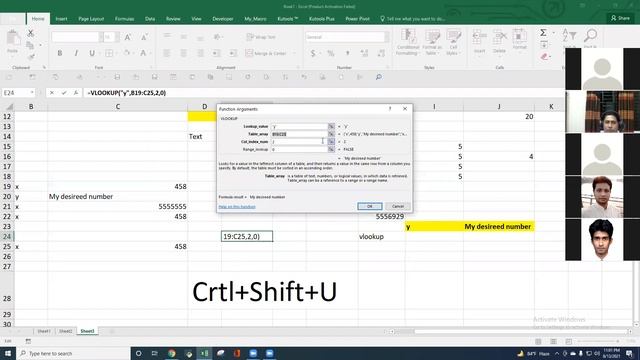Viewport: 640px width, 360px height.
Task: Click the Bold formatting icon
Action: [x=60, y=53]
